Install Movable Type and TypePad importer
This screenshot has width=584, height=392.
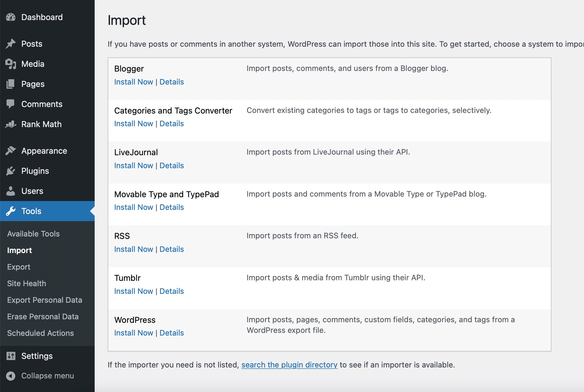[134, 207]
